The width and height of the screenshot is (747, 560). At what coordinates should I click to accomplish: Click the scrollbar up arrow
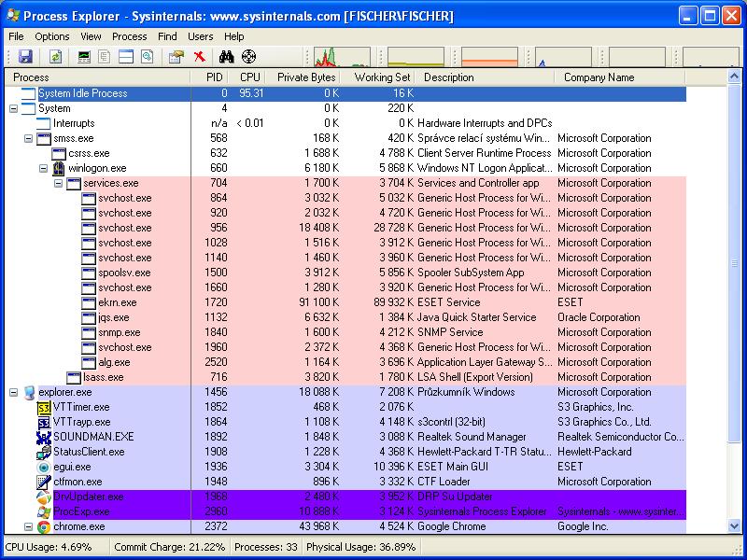click(x=734, y=77)
